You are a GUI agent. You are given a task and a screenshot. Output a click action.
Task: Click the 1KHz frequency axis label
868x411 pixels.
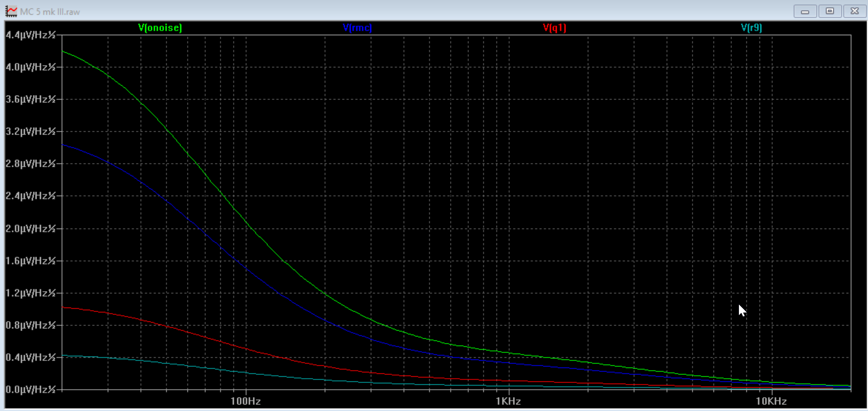[x=509, y=401]
